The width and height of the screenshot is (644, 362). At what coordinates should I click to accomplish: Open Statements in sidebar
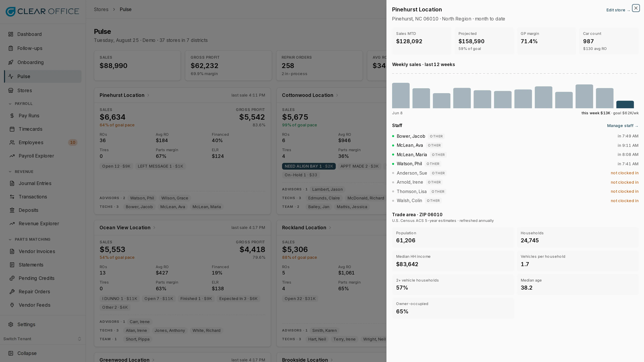pyautogui.click(x=43, y=265)
